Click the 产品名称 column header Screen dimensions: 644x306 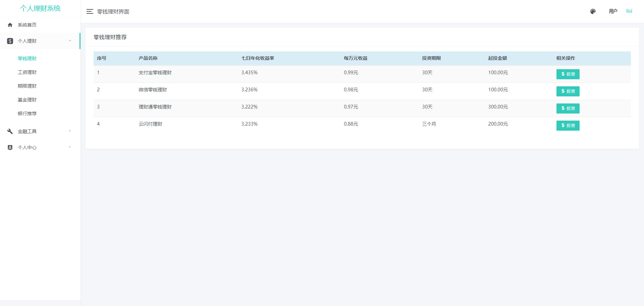(148, 58)
